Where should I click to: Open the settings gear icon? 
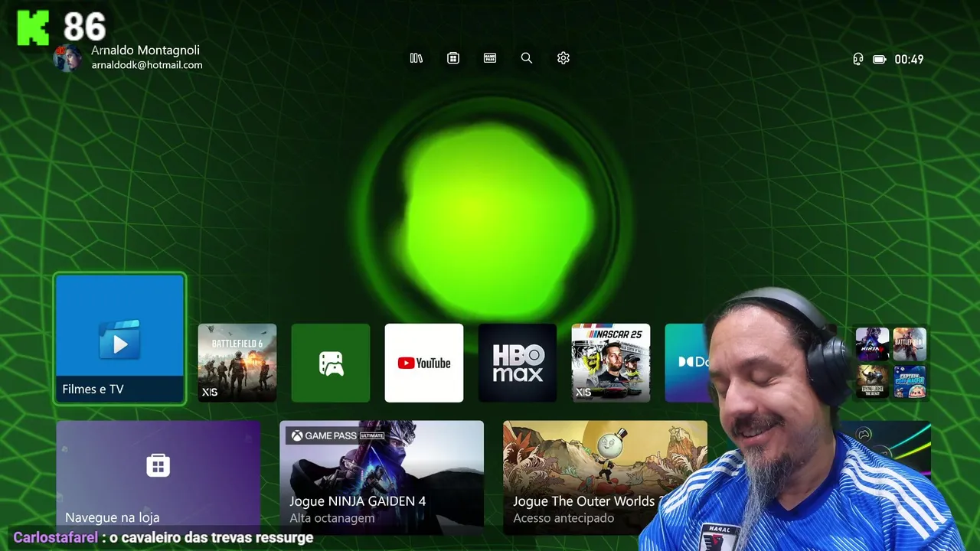[x=563, y=58]
